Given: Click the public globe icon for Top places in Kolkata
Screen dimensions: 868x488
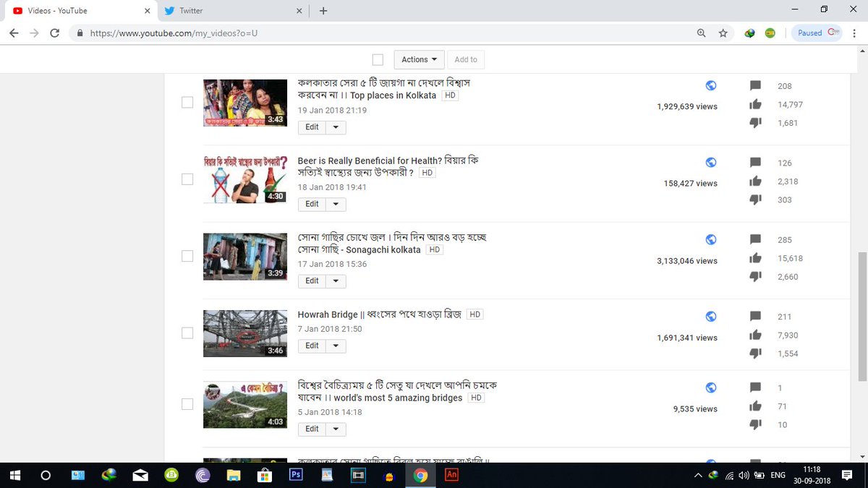Looking at the screenshot, I should 710,85.
